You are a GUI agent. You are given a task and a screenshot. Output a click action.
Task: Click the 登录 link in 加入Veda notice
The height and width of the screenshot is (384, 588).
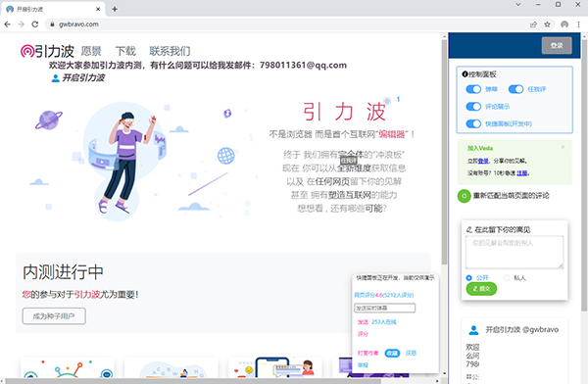[x=483, y=161]
